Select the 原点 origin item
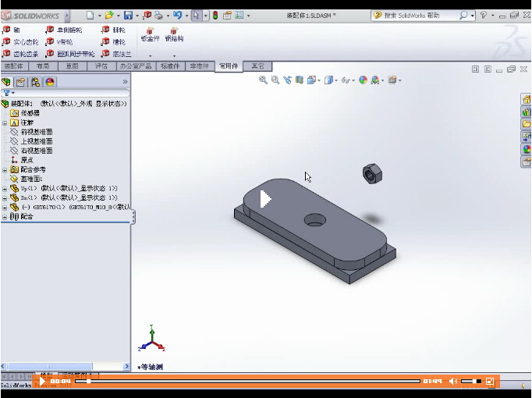532x398 pixels. tap(23, 160)
